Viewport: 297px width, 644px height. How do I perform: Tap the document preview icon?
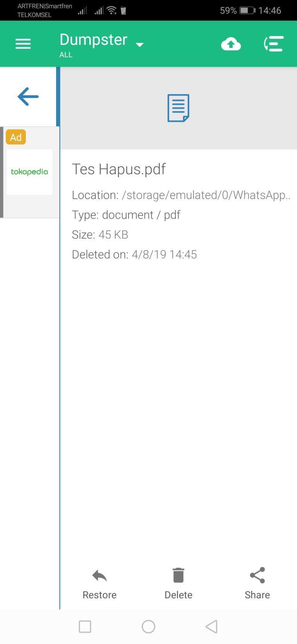coord(178,108)
